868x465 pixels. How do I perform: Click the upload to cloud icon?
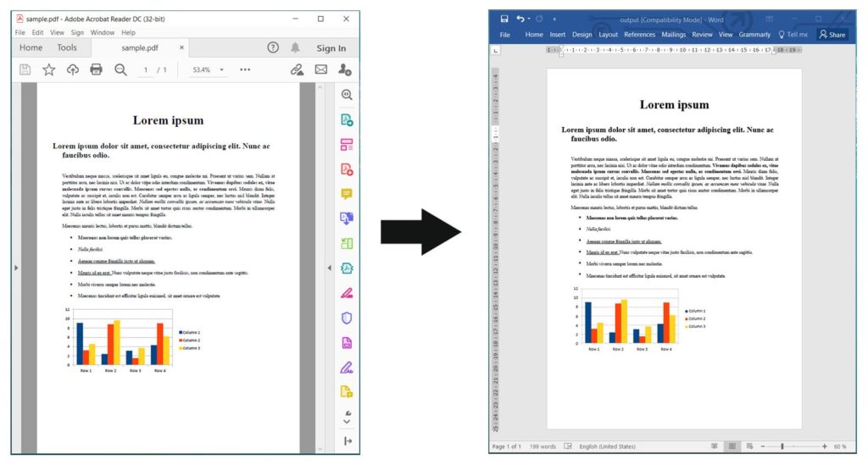(x=73, y=69)
